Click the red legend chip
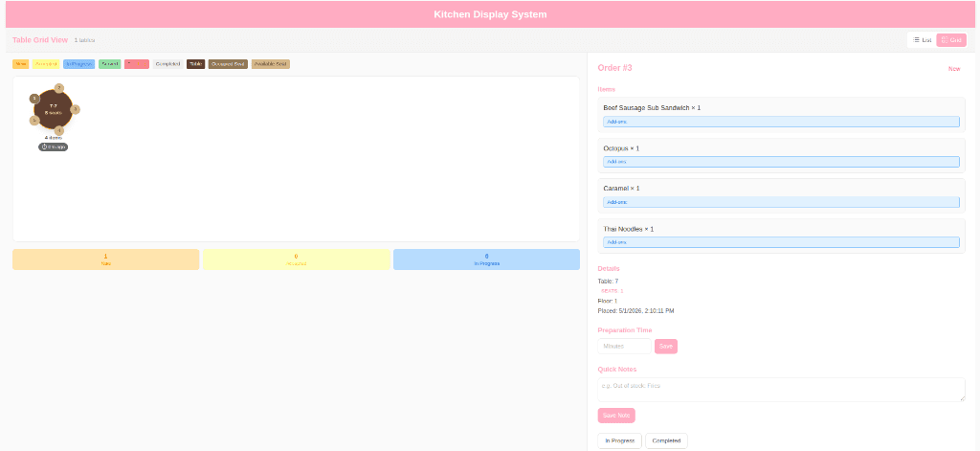The width and height of the screenshot is (980, 451). coord(137,64)
